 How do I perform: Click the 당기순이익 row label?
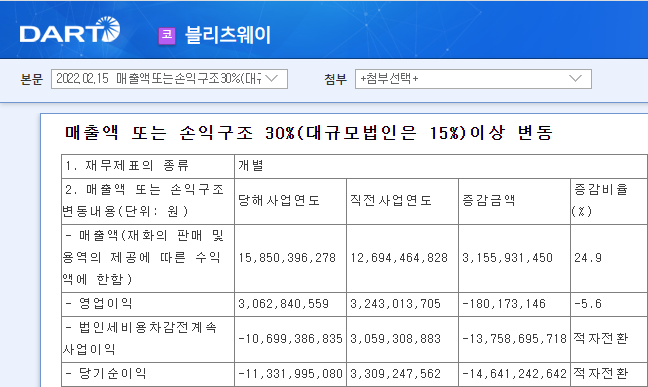point(148,375)
